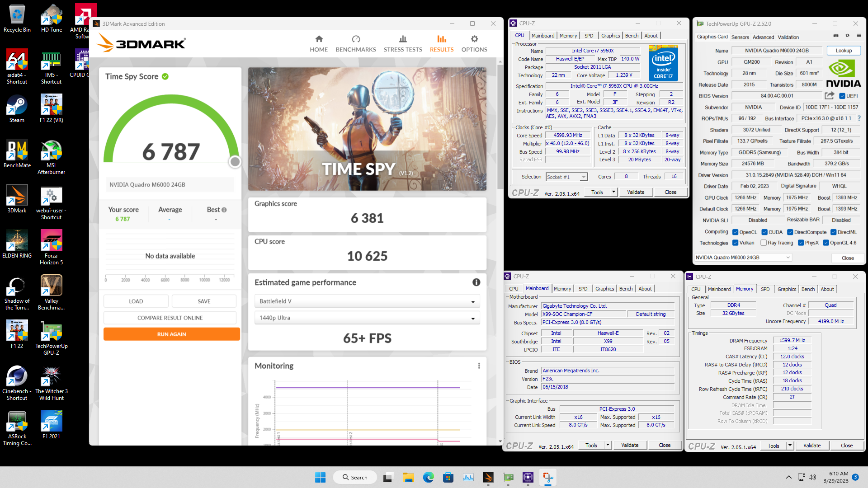868x488 pixels.
Task: Select the Cinebench shortcut icon
Action: tap(17, 383)
